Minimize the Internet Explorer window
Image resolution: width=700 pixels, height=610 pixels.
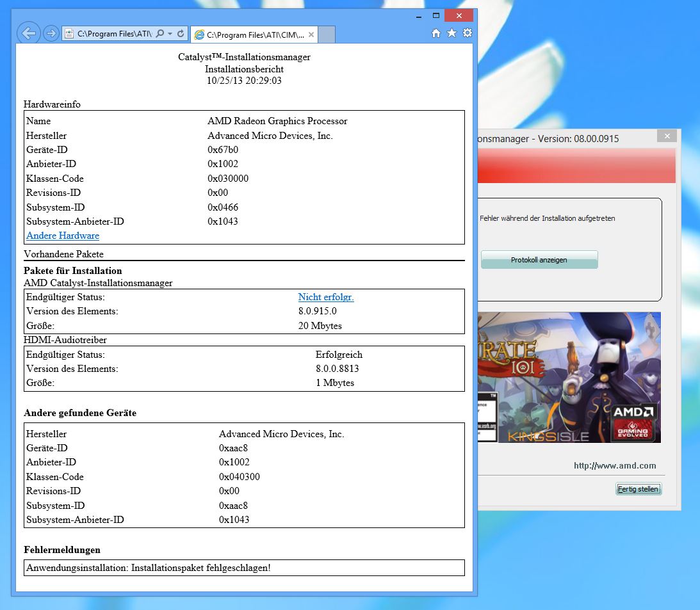click(419, 16)
